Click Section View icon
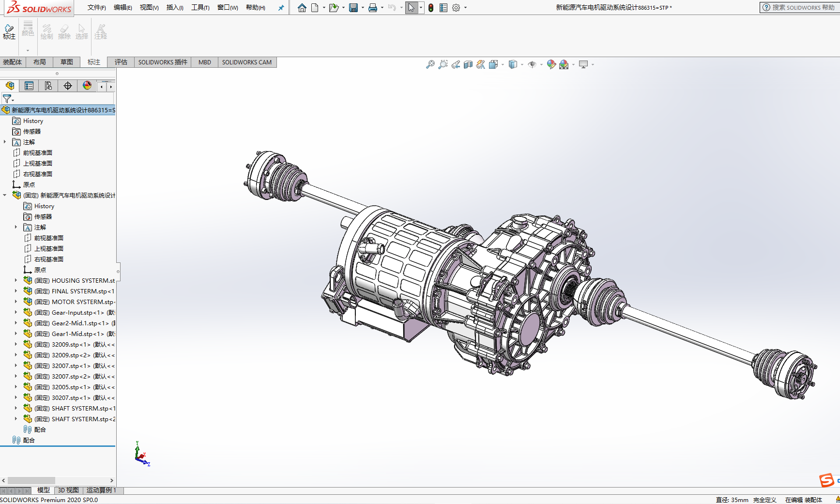The image size is (840, 504). pyautogui.click(x=468, y=64)
